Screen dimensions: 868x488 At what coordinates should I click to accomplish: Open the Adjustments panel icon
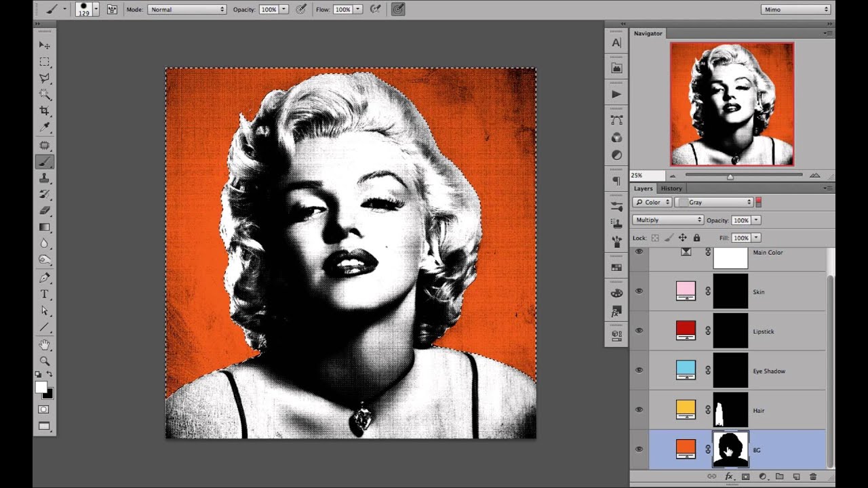point(616,155)
